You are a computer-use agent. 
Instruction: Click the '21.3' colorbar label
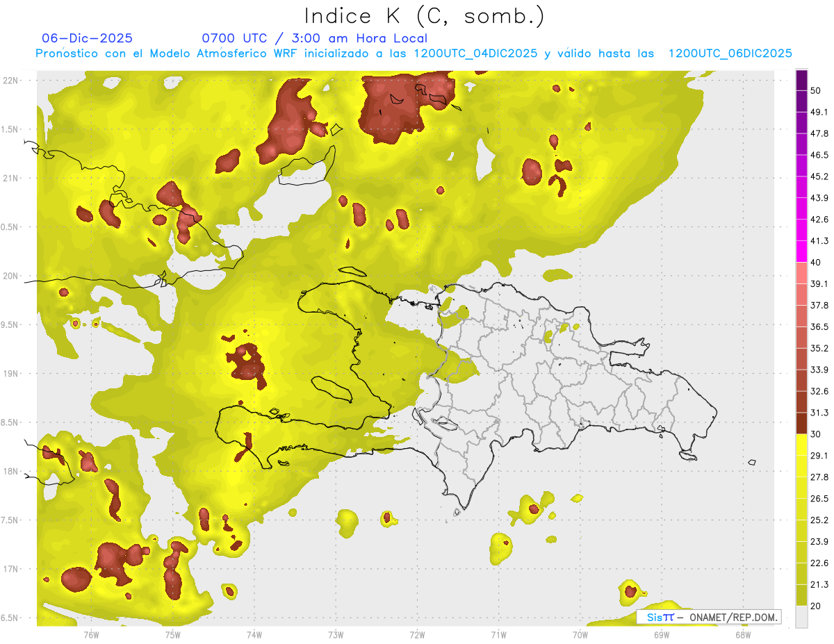819,585
